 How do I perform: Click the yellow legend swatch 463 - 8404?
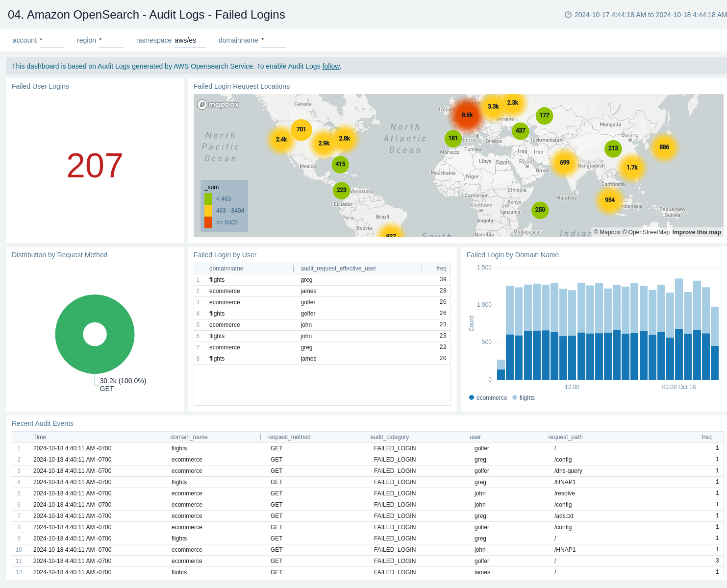pos(208,211)
